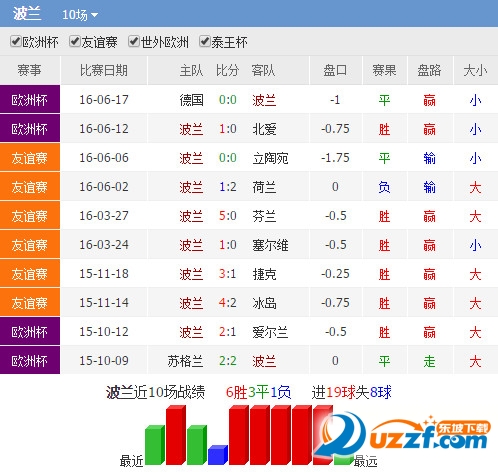
Task: Select the 友谊赛 tag for 16-06-02 match
Action: click(x=30, y=186)
